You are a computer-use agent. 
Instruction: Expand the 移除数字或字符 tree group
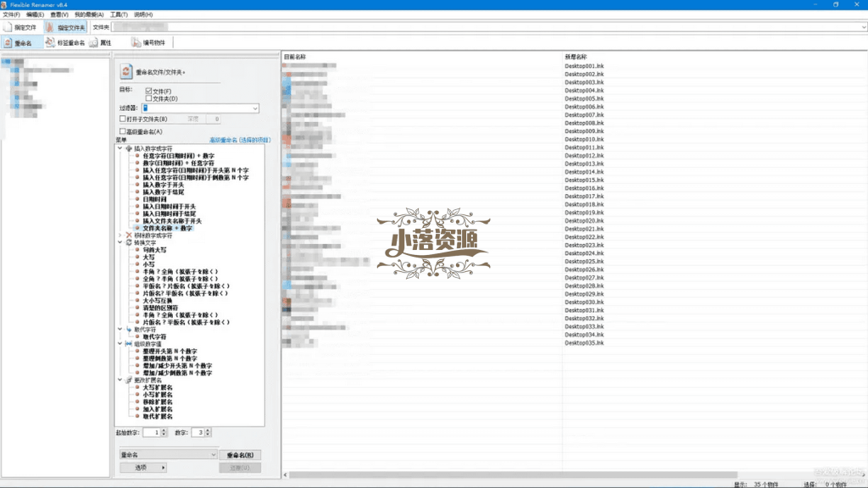coord(120,236)
